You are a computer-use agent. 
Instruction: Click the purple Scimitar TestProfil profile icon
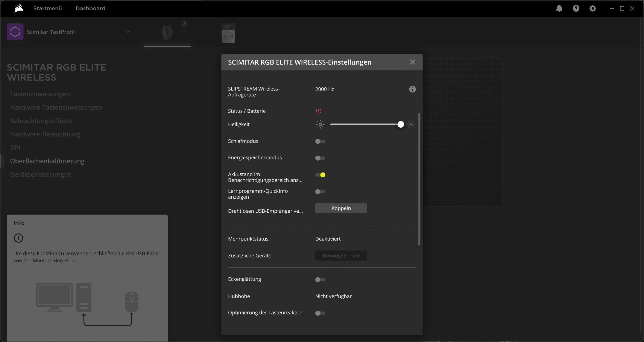15,32
